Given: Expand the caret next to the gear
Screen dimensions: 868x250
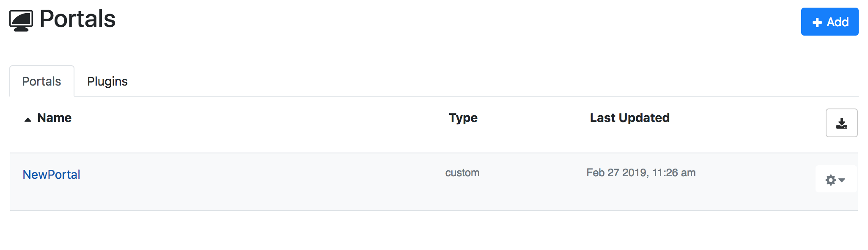Looking at the screenshot, I should 842,180.
